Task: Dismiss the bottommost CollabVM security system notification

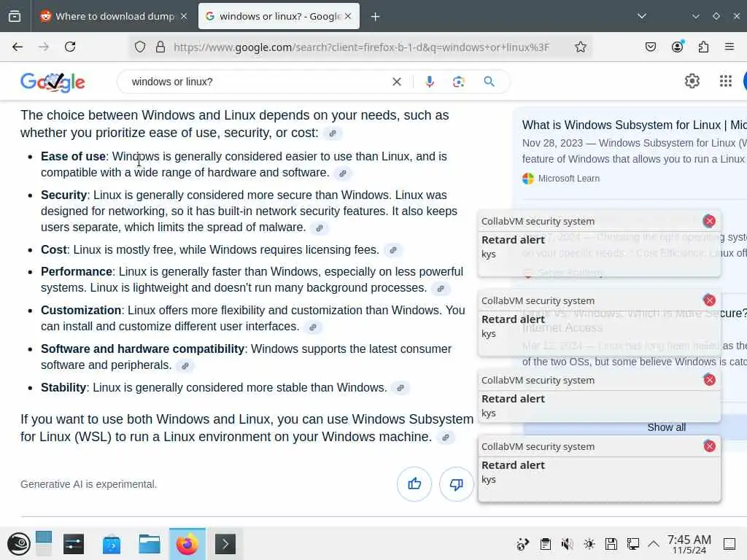Action: click(709, 446)
